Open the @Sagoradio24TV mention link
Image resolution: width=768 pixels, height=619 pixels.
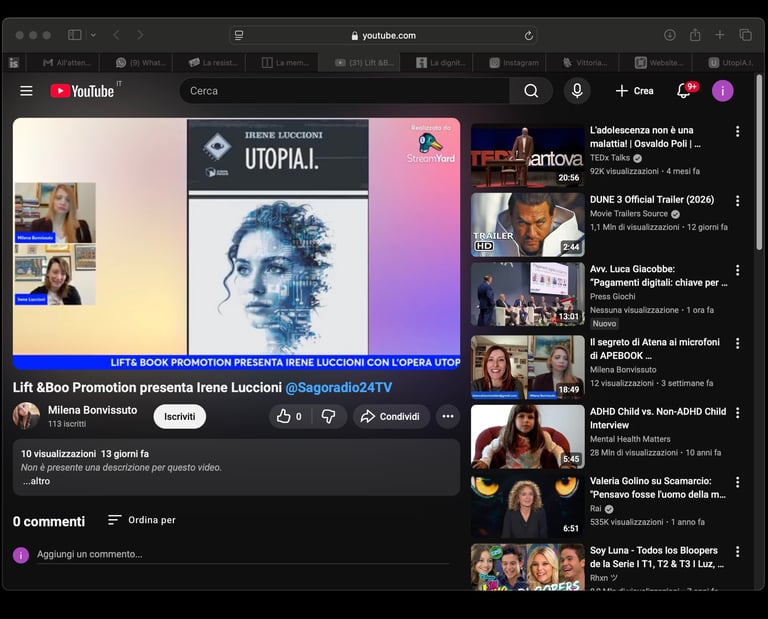[338, 387]
